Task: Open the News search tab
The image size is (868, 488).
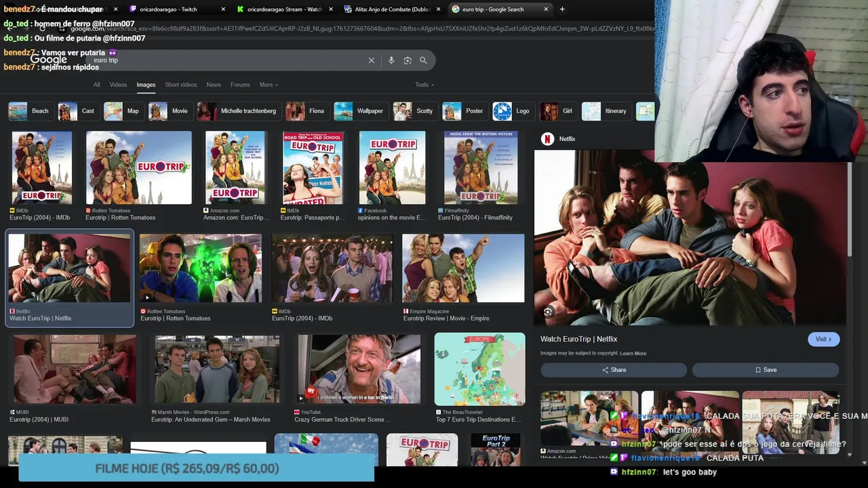Action: coord(214,85)
